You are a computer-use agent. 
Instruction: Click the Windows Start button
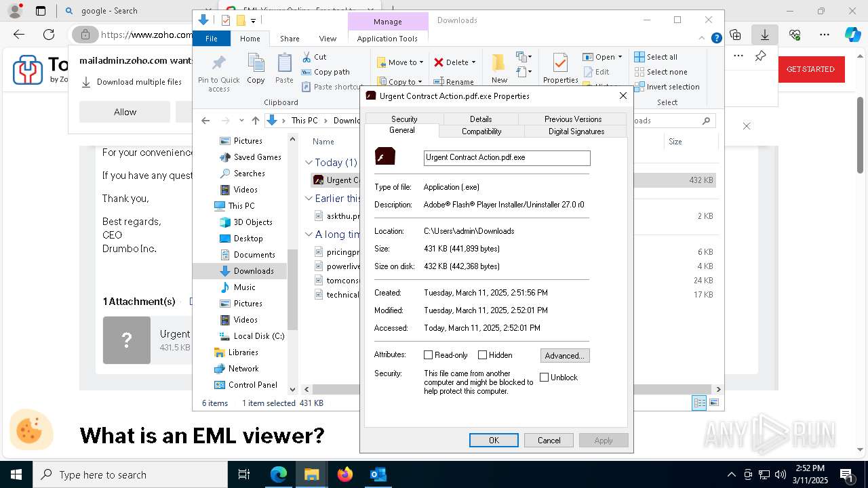click(16, 474)
